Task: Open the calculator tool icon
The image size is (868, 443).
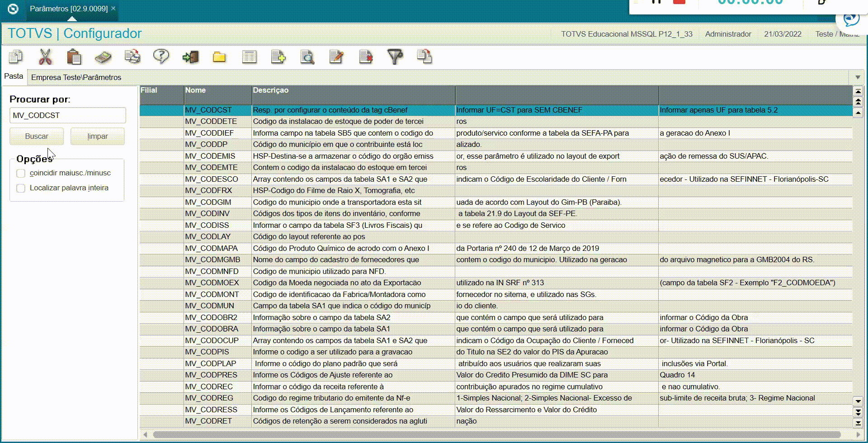Action: [x=103, y=57]
